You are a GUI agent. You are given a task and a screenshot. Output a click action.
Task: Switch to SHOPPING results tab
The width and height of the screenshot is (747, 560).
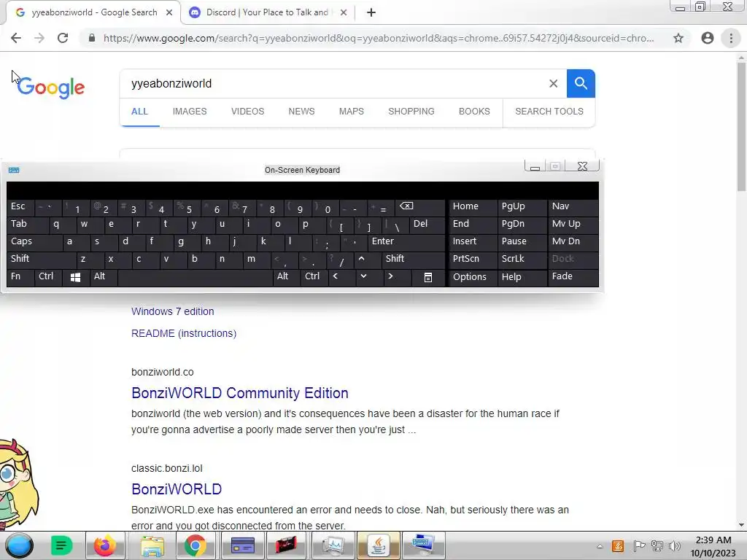pos(411,112)
